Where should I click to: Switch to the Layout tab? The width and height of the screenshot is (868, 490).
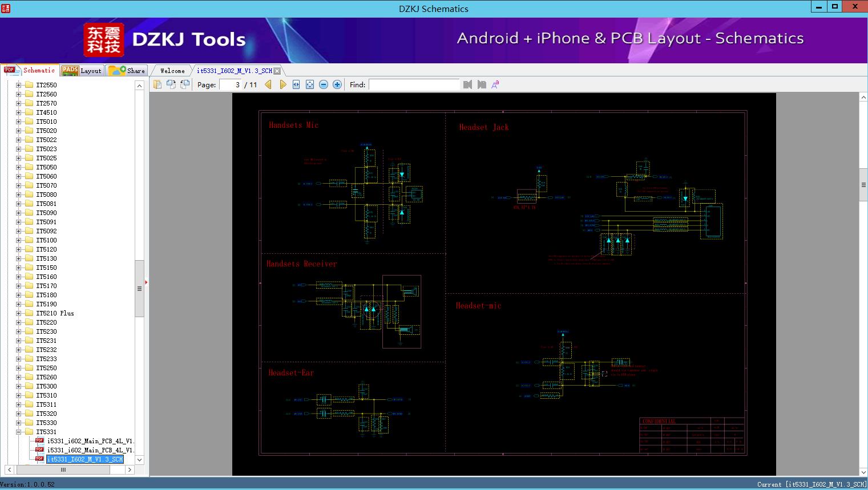pyautogui.click(x=82, y=71)
